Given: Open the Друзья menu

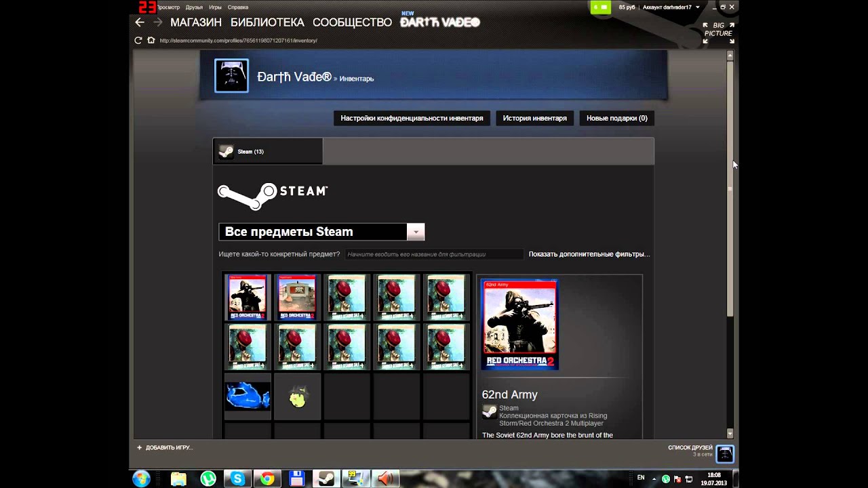Looking at the screenshot, I should 195,7.
